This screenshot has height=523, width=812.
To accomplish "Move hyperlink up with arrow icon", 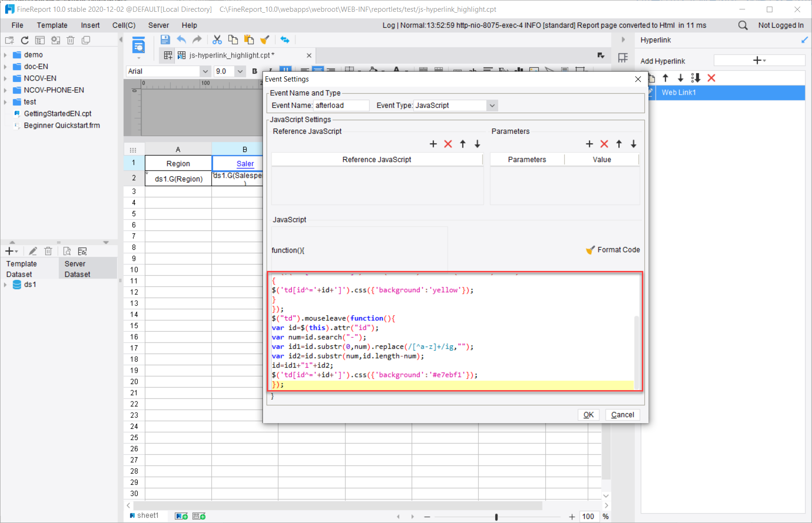I will click(x=665, y=78).
